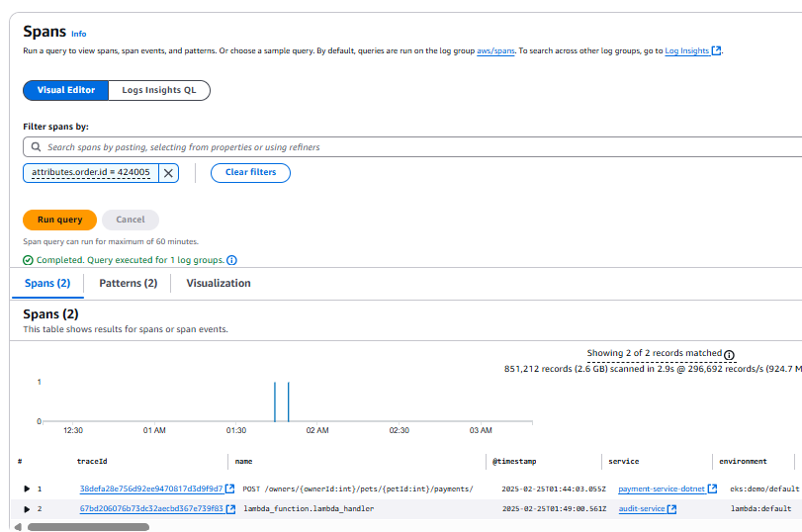Remove the attributes.order.id filter chip
Image resolution: width=802 pixels, height=532 pixels.
click(x=168, y=173)
